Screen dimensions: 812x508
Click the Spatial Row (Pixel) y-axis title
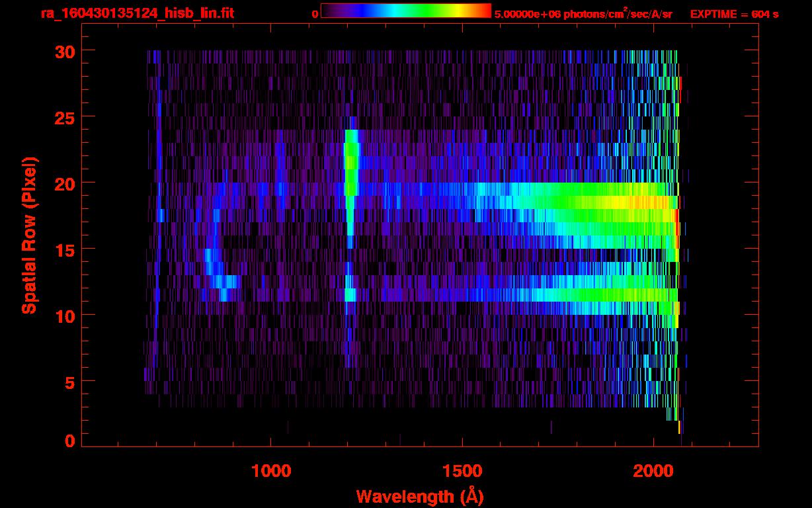pos(29,235)
